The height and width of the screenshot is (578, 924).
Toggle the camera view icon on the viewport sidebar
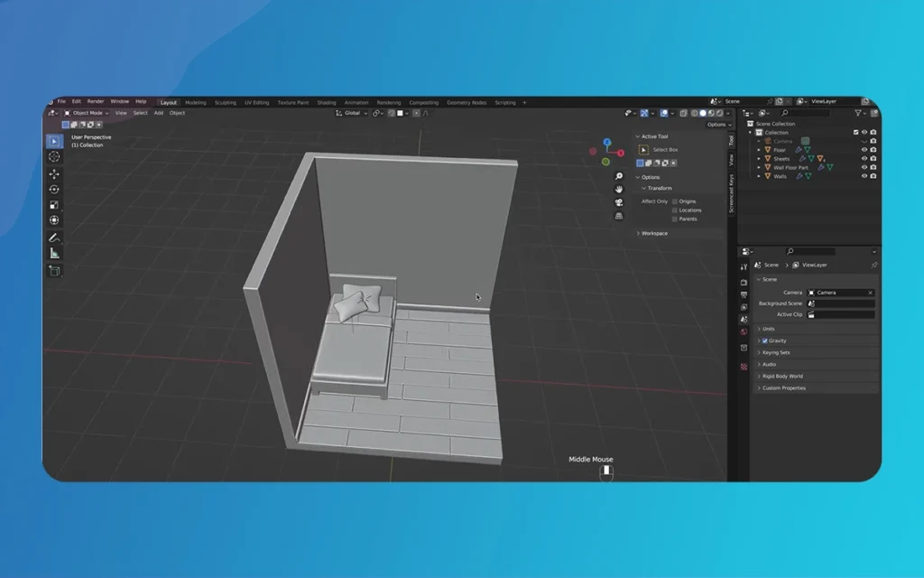click(x=618, y=201)
